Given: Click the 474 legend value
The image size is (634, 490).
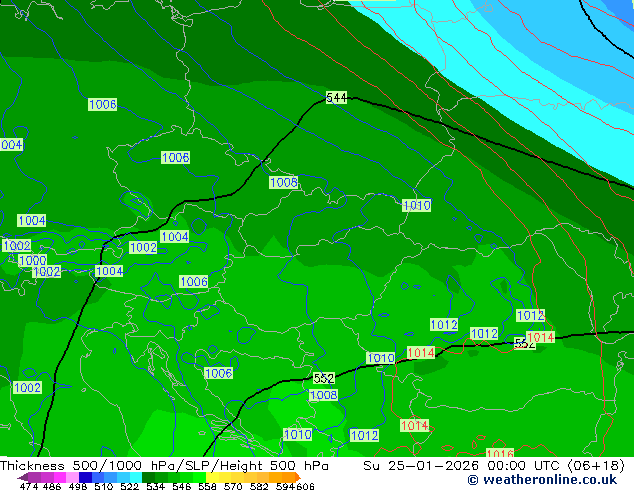Looking at the screenshot, I should click(x=29, y=486).
